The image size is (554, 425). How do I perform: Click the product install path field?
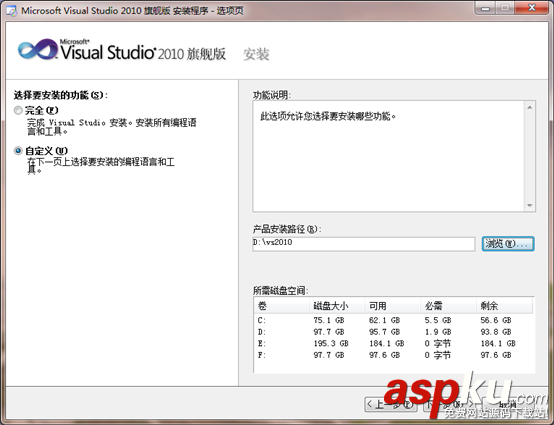364,244
